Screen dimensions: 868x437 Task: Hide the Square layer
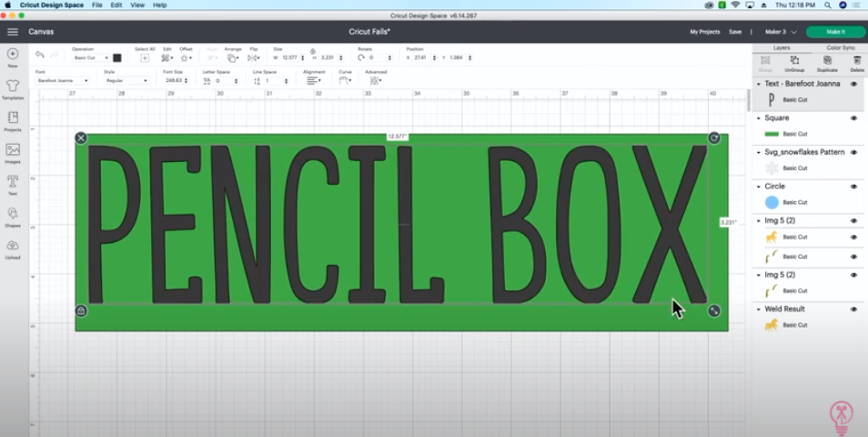pyautogui.click(x=853, y=118)
